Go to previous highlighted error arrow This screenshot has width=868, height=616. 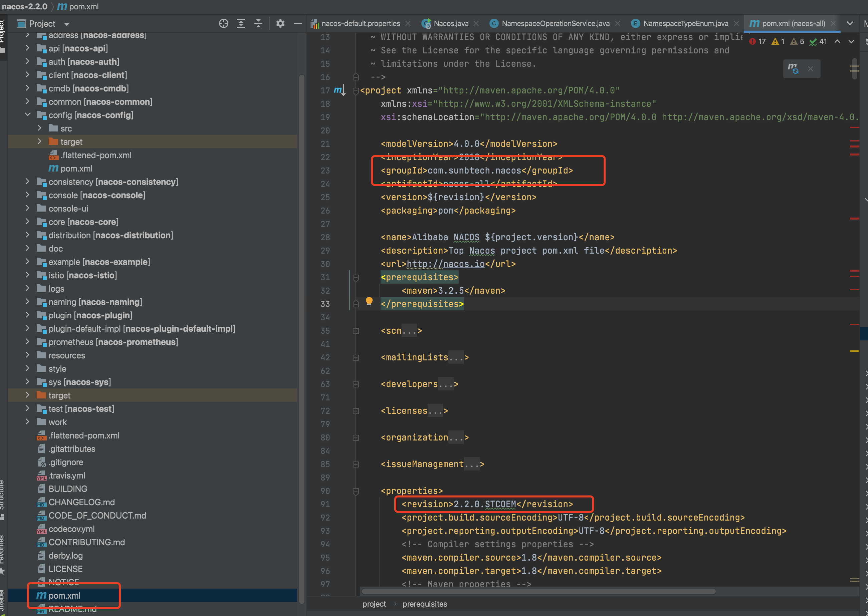(x=837, y=41)
